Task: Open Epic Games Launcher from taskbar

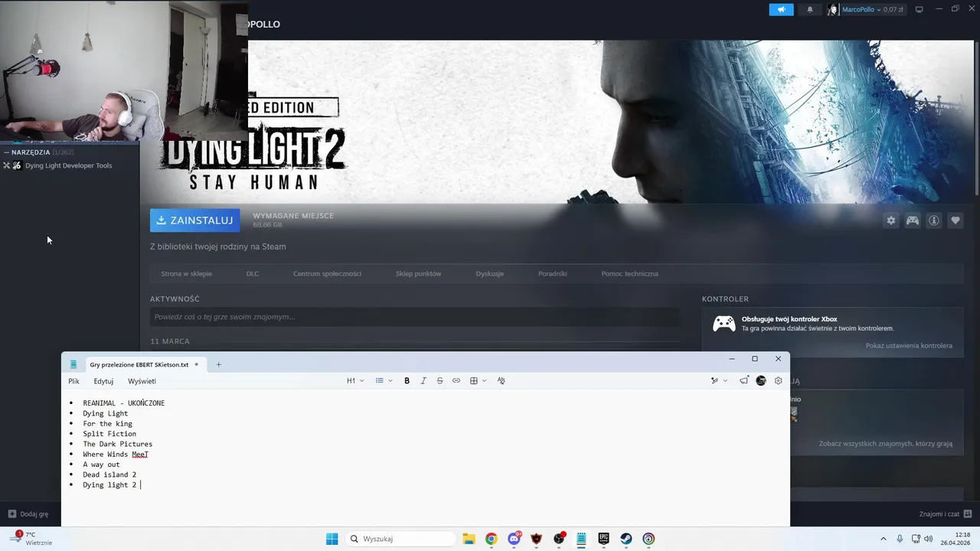Action: pyautogui.click(x=603, y=539)
